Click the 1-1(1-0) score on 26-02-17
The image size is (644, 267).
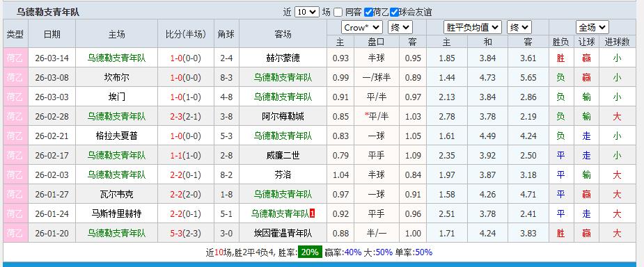tap(186, 156)
